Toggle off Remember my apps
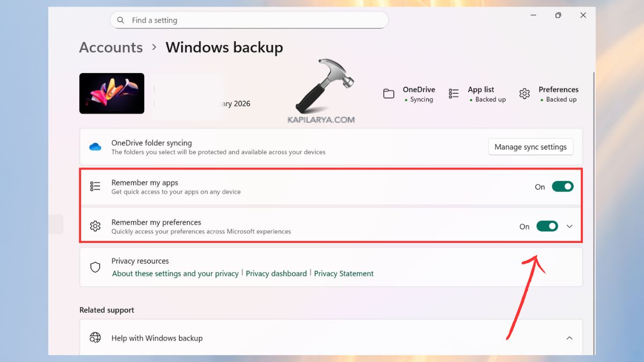This screenshot has height=362, width=644. click(562, 186)
